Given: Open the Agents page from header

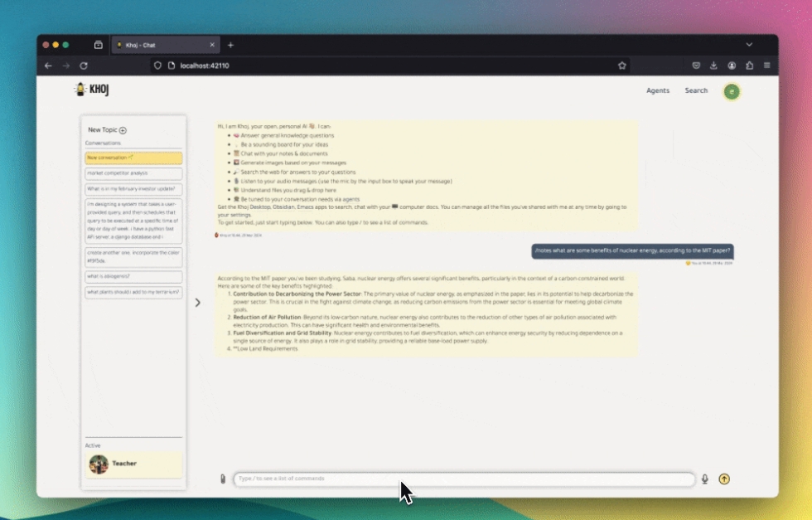Looking at the screenshot, I should coord(658,90).
